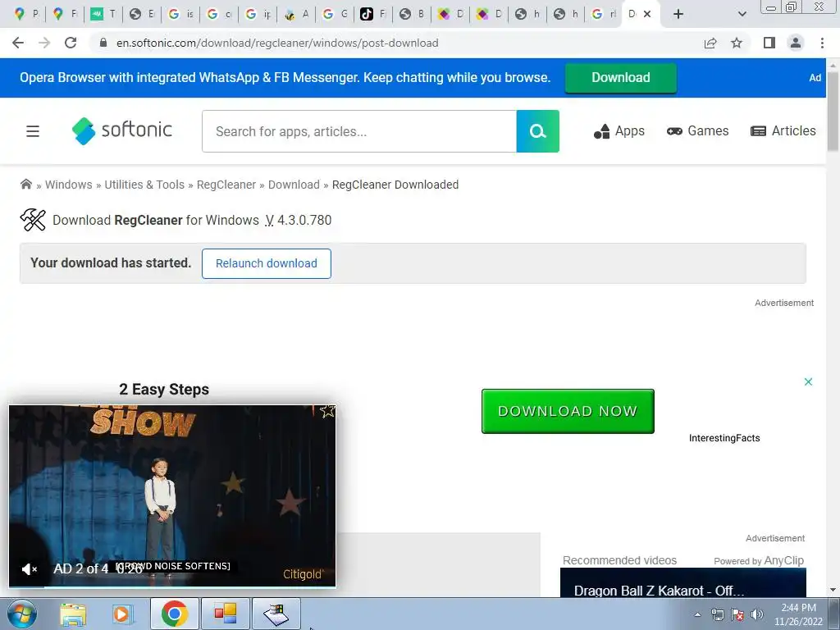Click the Softonic logo

point(122,130)
